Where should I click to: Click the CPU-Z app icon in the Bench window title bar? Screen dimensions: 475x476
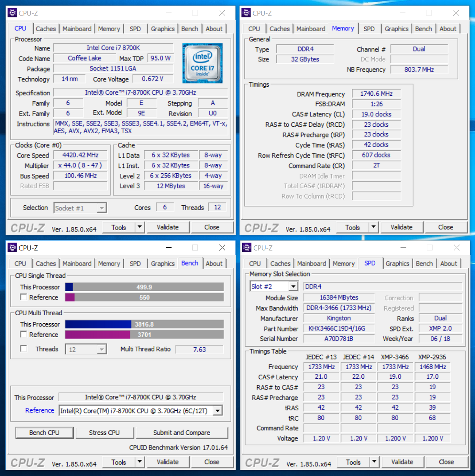[x=12, y=248]
